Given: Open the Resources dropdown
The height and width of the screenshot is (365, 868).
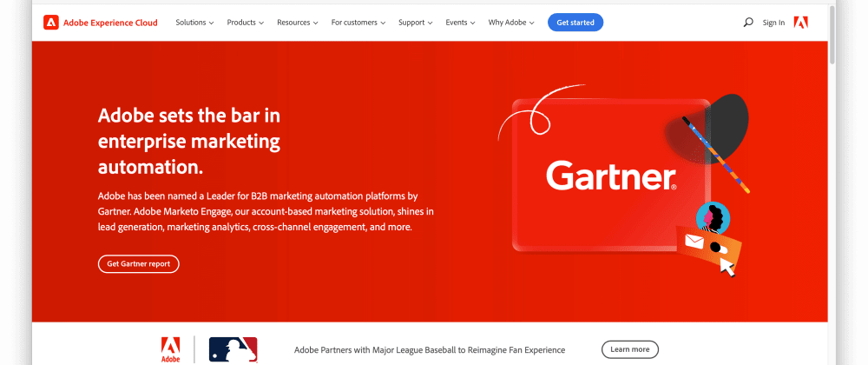Looking at the screenshot, I should coord(298,23).
